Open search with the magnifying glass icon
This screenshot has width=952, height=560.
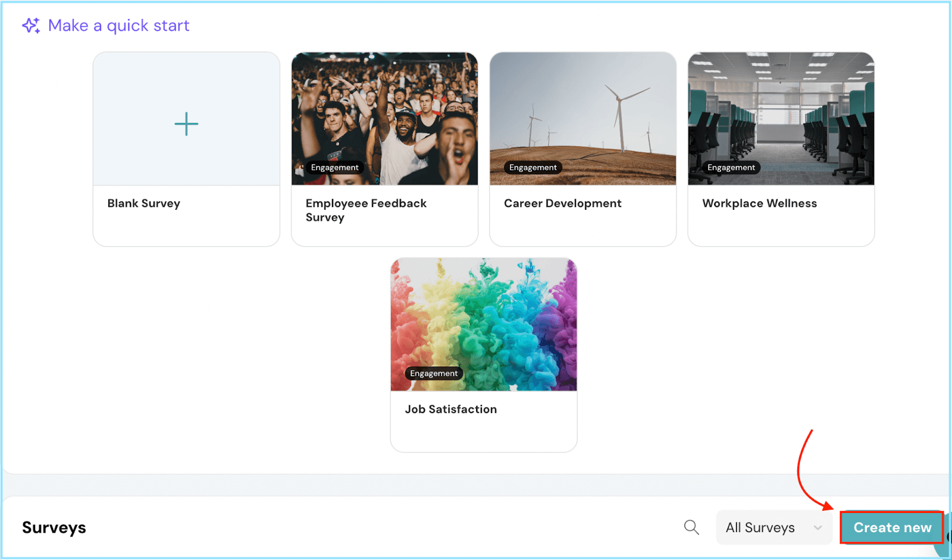click(691, 527)
